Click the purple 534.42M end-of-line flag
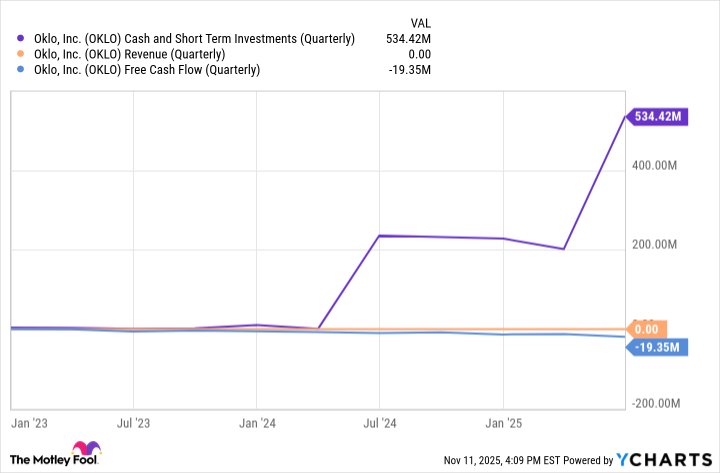The width and height of the screenshot is (720, 473). (657, 117)
